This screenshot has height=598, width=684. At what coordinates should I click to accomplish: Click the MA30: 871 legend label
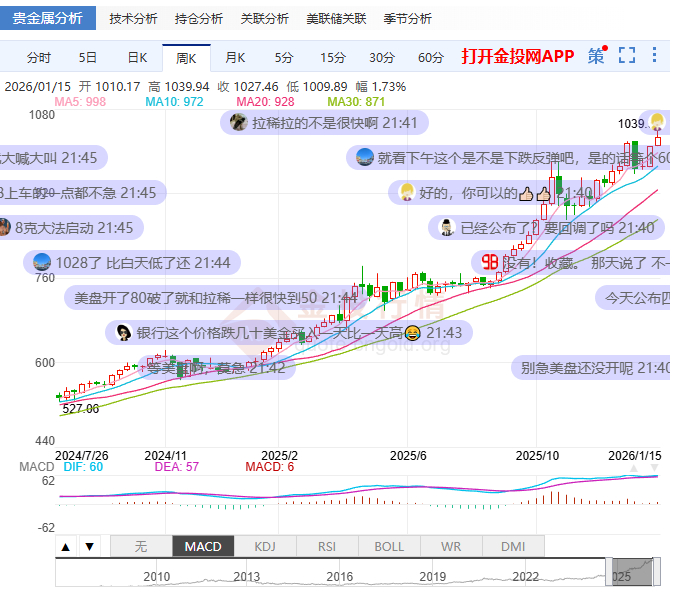pyautogui.click(x=356, y=102)
